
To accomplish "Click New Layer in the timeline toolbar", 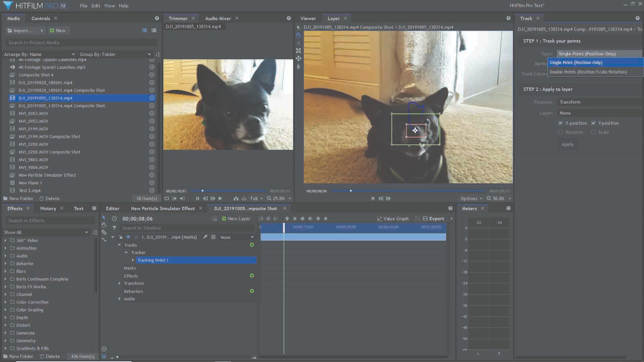I will point(236,218).
